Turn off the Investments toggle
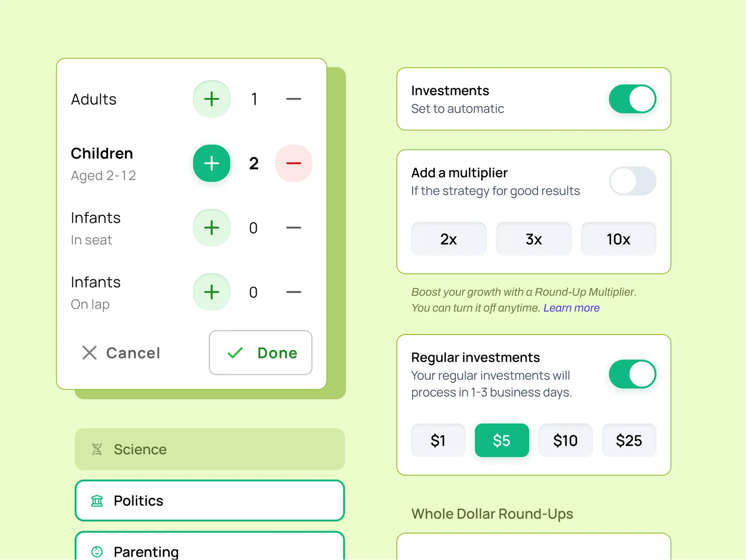The width and height of the screenshot is (746, 560). 632,99
